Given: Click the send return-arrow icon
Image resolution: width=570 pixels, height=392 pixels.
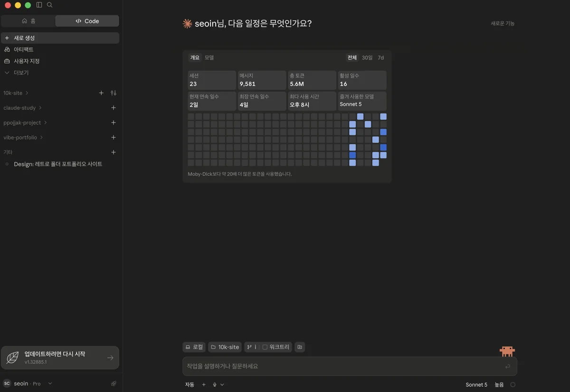Looking at the screenshot, I should [508, 366].
